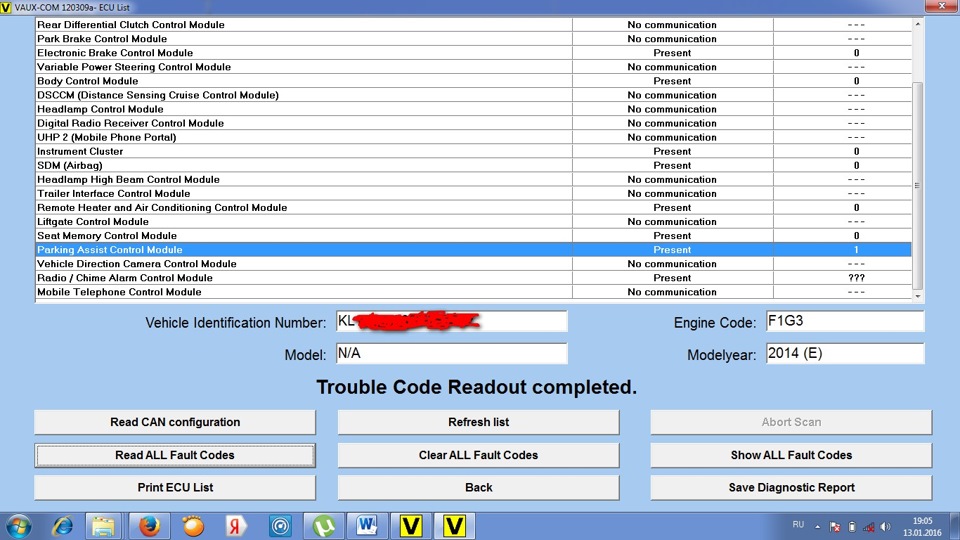The image size is (960, 540).
Task: Click the ECU list scroll-up arrow
Action: (917, 24)
